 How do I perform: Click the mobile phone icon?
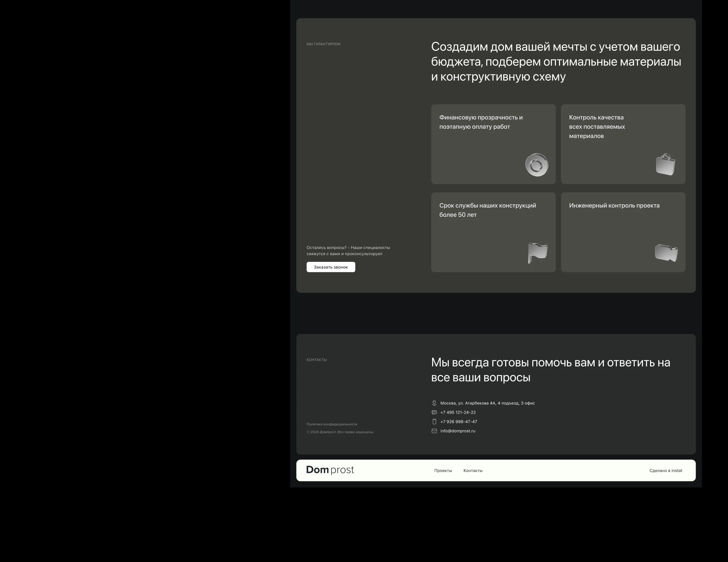point(434,421)
